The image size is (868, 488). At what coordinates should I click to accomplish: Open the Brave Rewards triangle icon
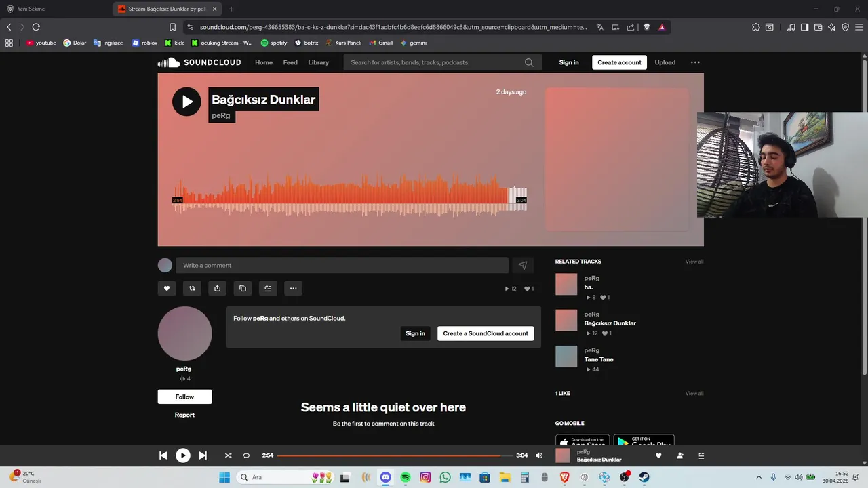662,27
